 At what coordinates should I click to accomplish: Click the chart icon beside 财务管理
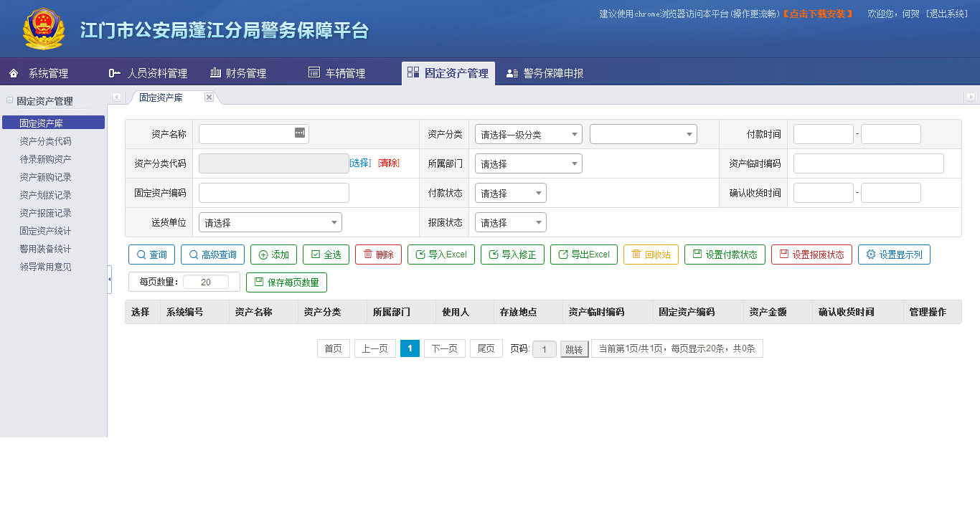pyautogui.click(x=215, y=72)
